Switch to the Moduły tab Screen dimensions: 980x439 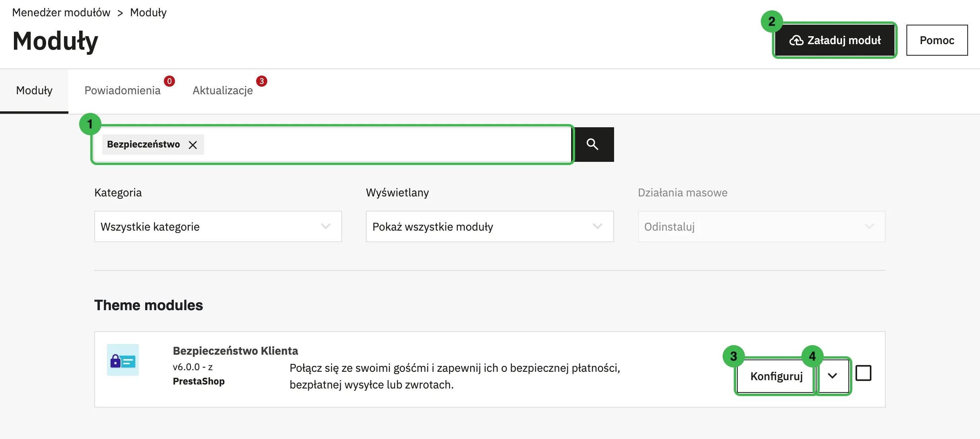[x=34, y=91]
